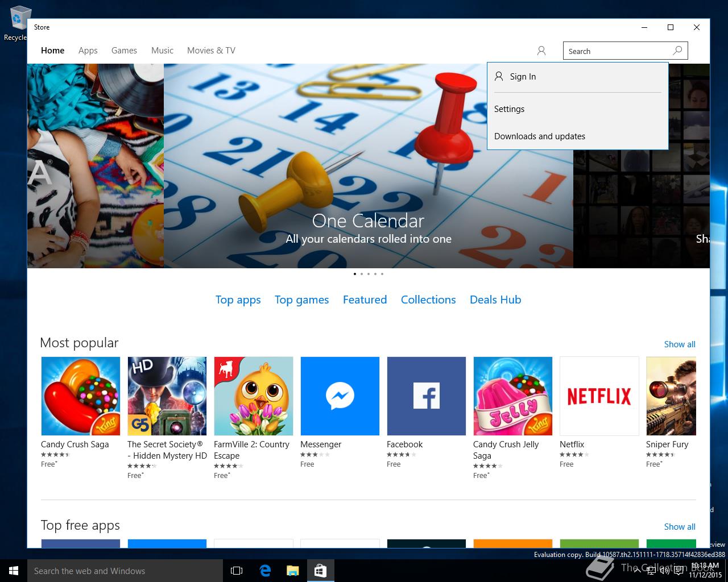
Task: Open the Featured link
Action: pos(365,300)
